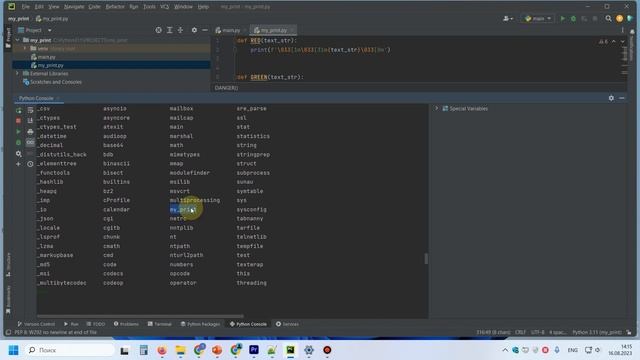Click multiprocessing in console module list

195,200
